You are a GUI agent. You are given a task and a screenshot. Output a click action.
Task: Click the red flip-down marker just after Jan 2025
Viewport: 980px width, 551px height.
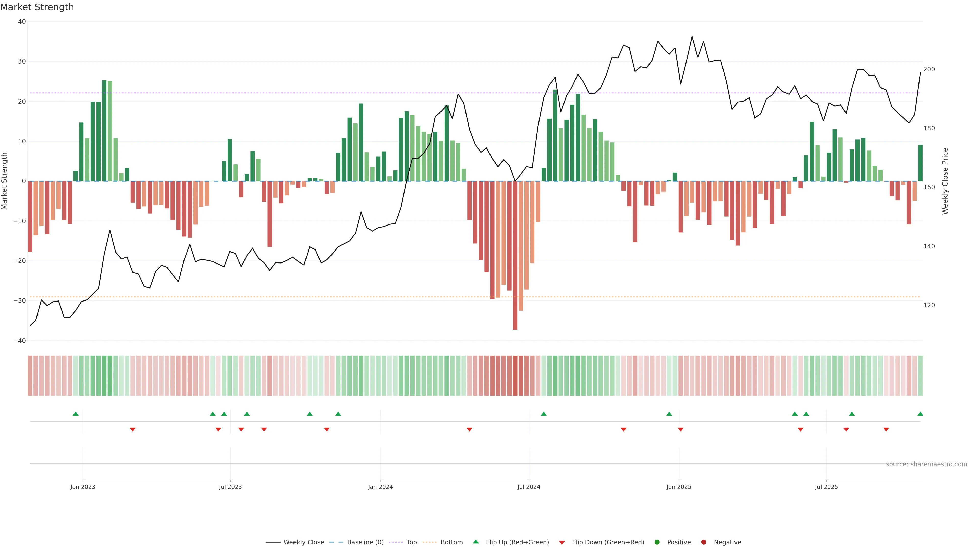pyautogui.click(x=681, y=429)
